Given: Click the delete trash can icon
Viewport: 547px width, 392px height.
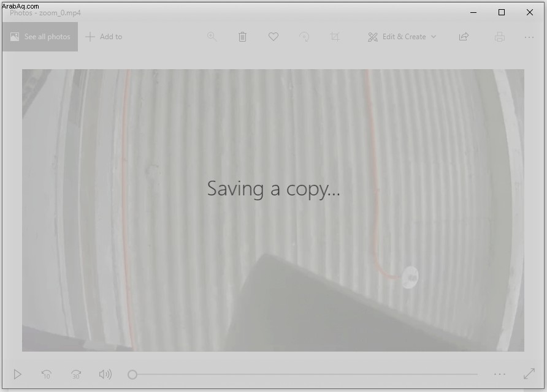Looking at the screenshot, I should pos(242,37).
